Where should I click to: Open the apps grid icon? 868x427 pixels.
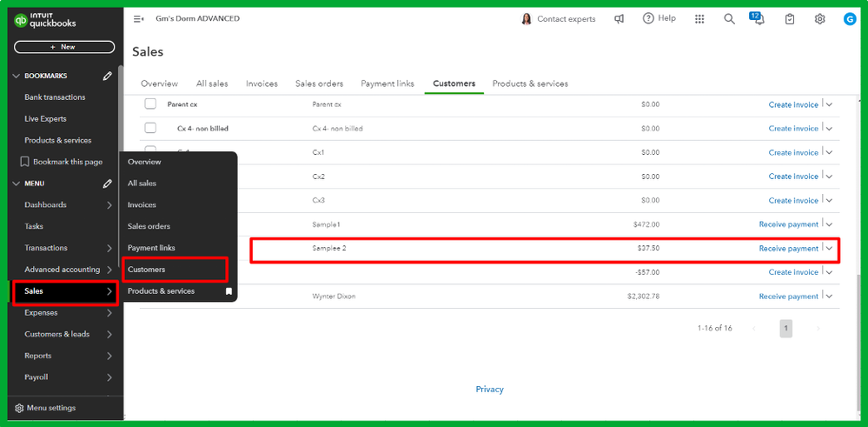[699, 19]
